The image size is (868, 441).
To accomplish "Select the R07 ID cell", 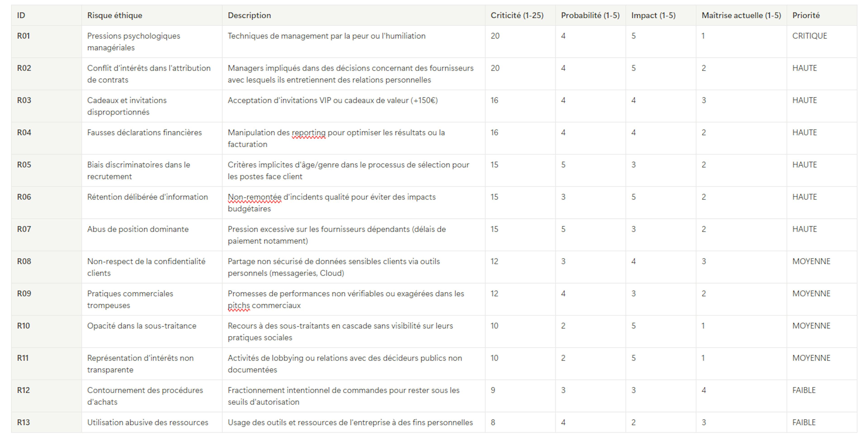I will point(47,235).
